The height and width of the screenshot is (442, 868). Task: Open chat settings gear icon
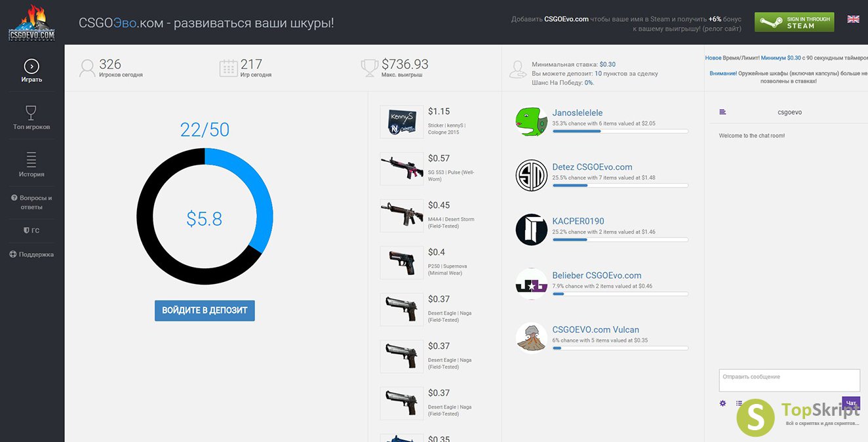click(x=722, y=403)
